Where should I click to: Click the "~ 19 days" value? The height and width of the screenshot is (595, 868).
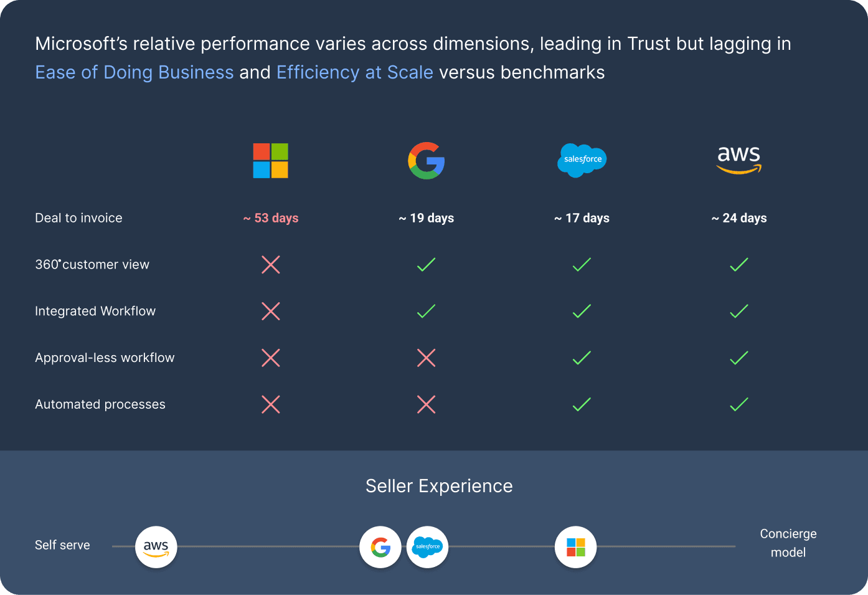point(427,218)
